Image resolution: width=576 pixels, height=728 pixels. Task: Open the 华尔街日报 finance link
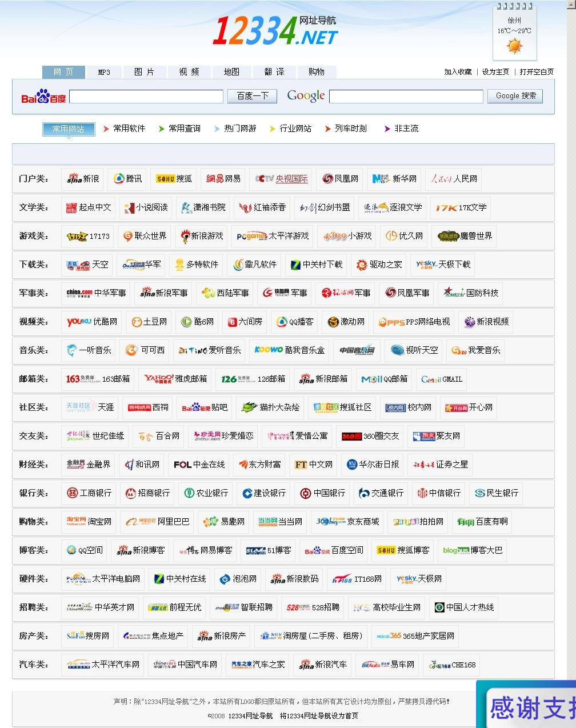coord(373,465)
